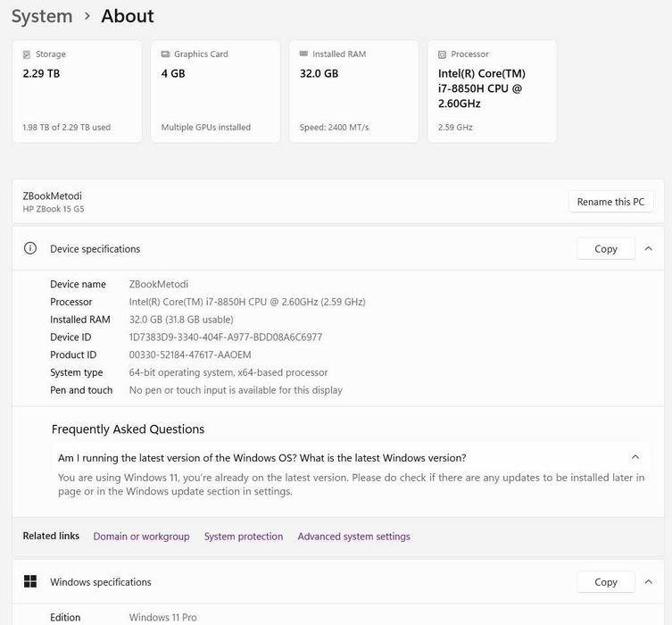Click the Storage drive icon
The height and width of the screenshot is (625, 672).
[x=27, y=54]
